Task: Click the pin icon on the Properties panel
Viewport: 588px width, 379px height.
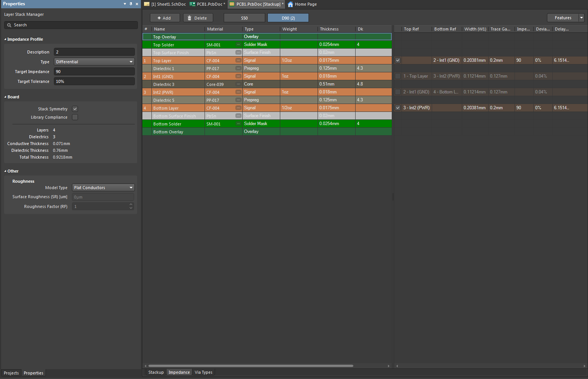Action: (131, 4)
